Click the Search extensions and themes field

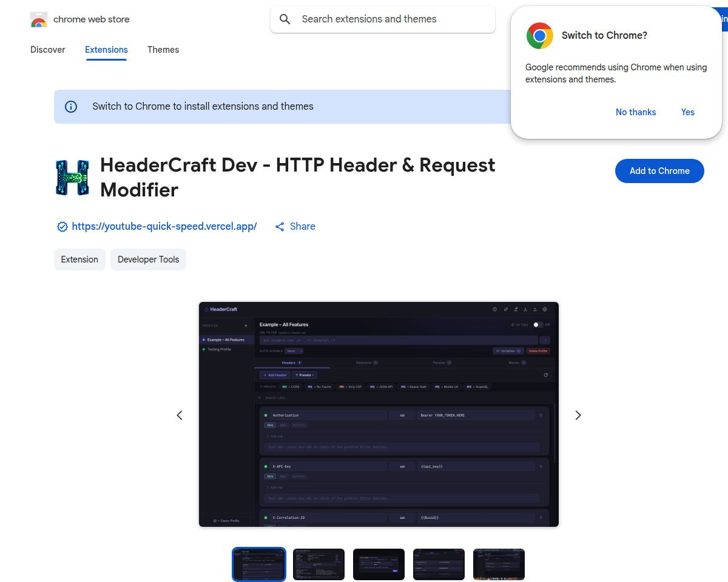(x=383, y=19)
